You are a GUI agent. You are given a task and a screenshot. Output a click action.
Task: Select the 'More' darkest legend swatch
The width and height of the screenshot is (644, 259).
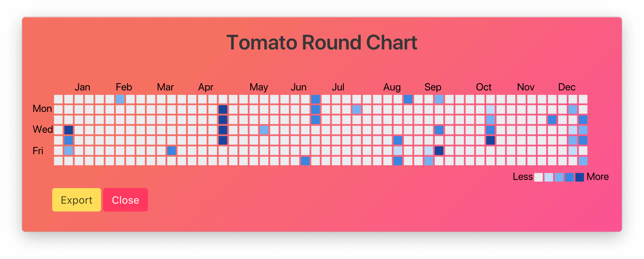(x=579, y=177)
